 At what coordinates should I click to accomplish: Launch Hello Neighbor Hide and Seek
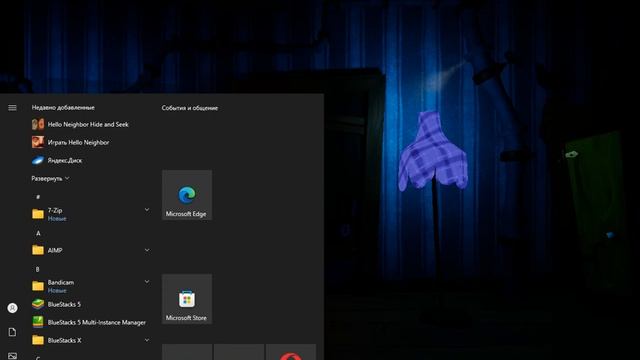click(x=80, y=124)
